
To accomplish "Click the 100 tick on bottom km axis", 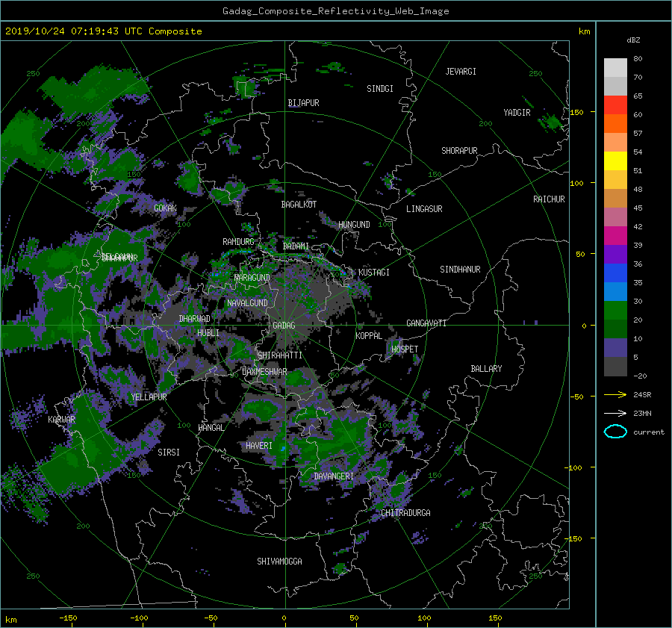I will click(x=424, y=618).
